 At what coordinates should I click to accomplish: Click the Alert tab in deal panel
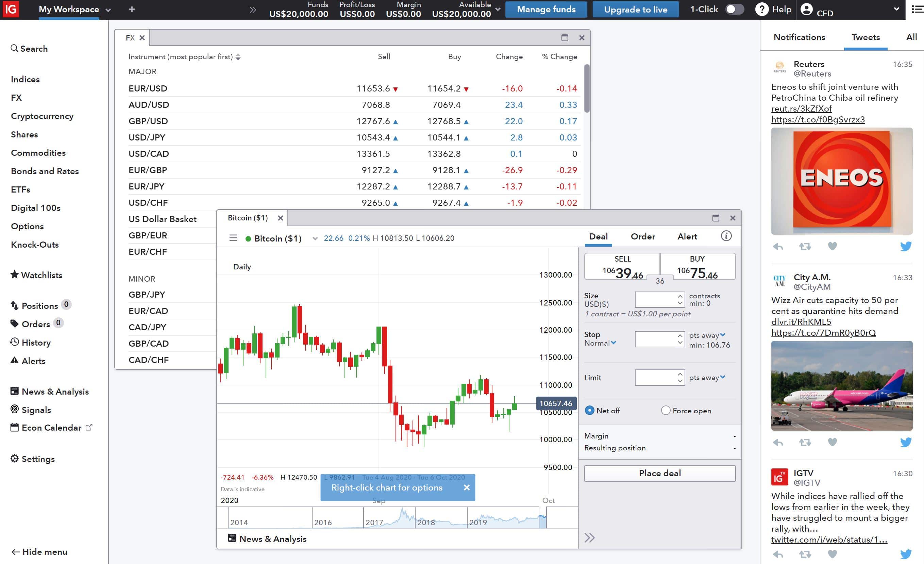tap(687, 236)
